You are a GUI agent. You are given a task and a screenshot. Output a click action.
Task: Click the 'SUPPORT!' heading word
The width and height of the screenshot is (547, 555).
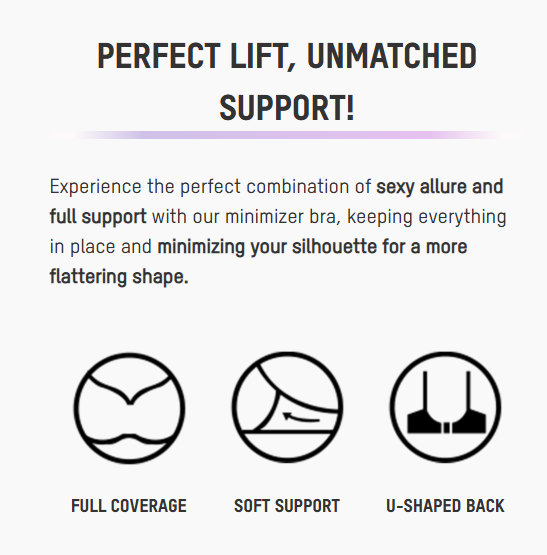287,108
